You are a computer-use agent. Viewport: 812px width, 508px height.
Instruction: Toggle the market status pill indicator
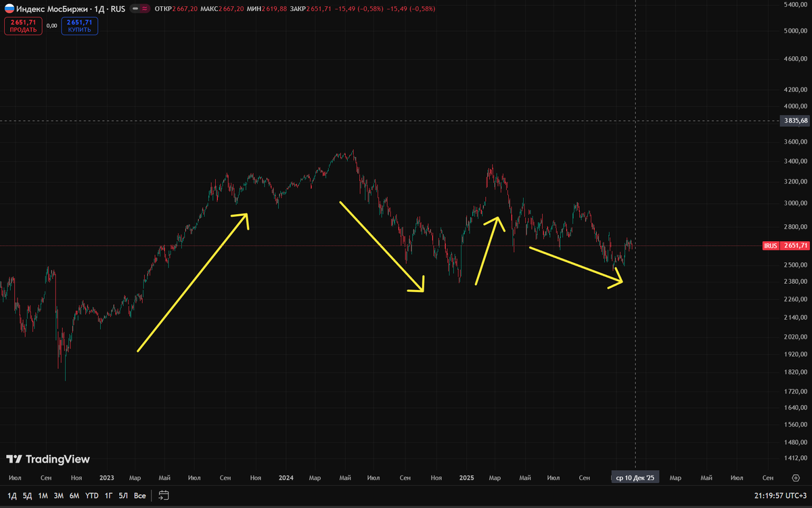[141, 9]
